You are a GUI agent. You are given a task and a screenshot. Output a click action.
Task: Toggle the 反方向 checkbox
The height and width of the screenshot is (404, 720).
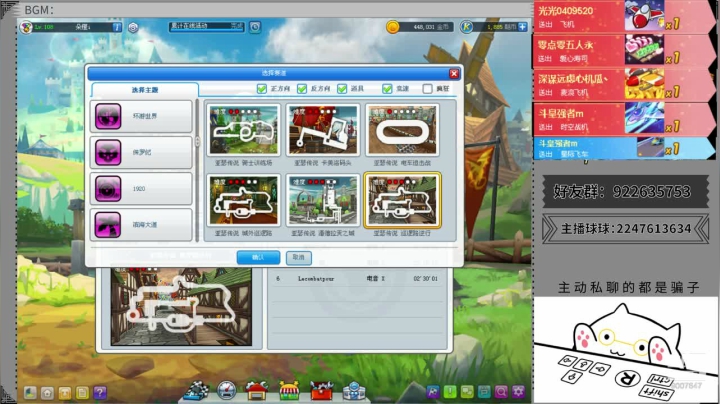pos(302,89)
